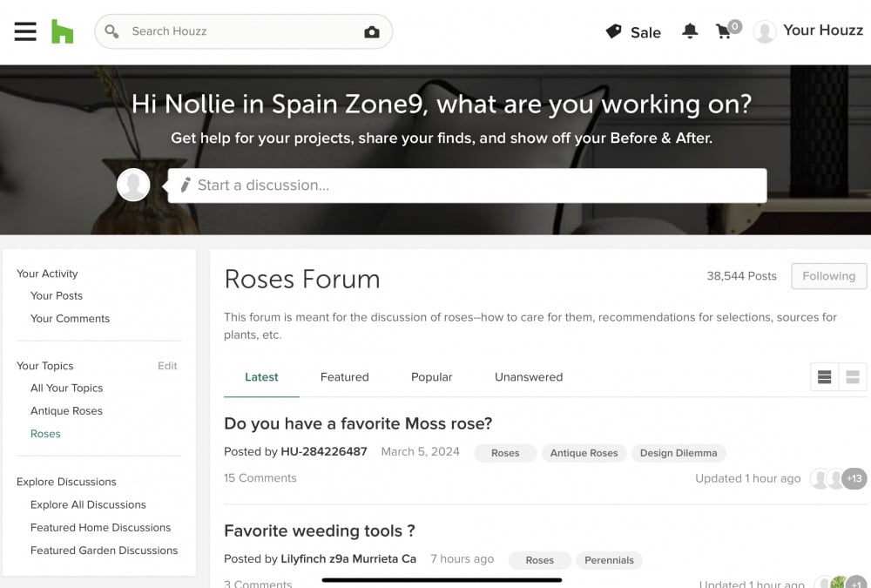Open visual search camera icon
The height and width of the screenshot is (588, 871).
click(372, 32)
